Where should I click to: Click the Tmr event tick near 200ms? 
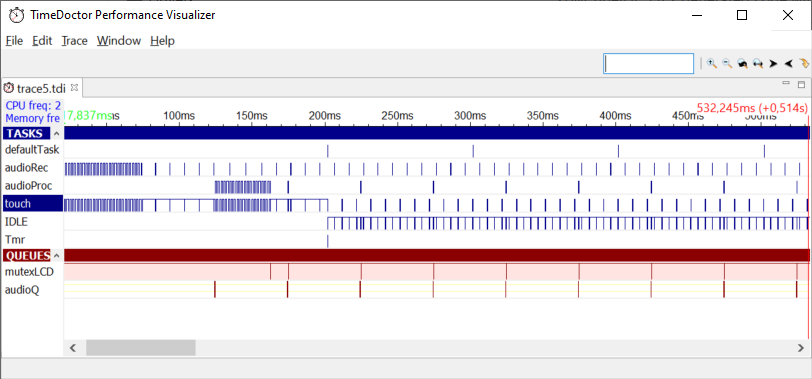tap(328, 241)
